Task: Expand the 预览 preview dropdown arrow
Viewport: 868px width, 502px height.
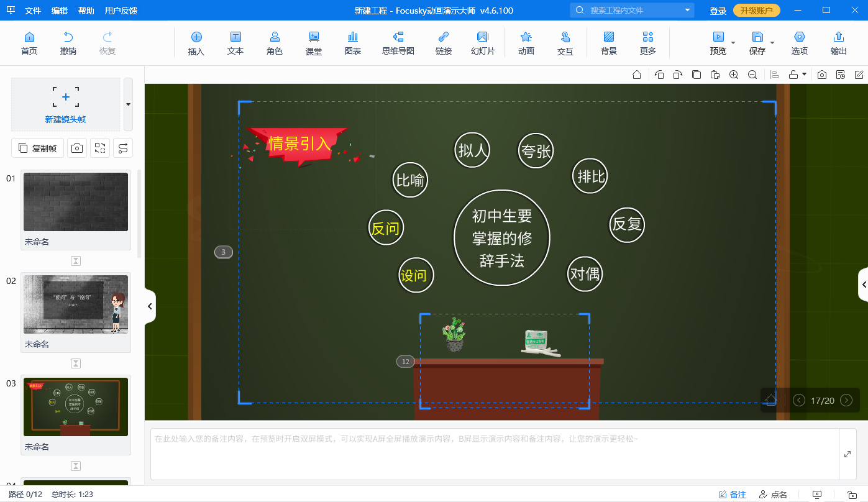Action: [x=733, y=43]
